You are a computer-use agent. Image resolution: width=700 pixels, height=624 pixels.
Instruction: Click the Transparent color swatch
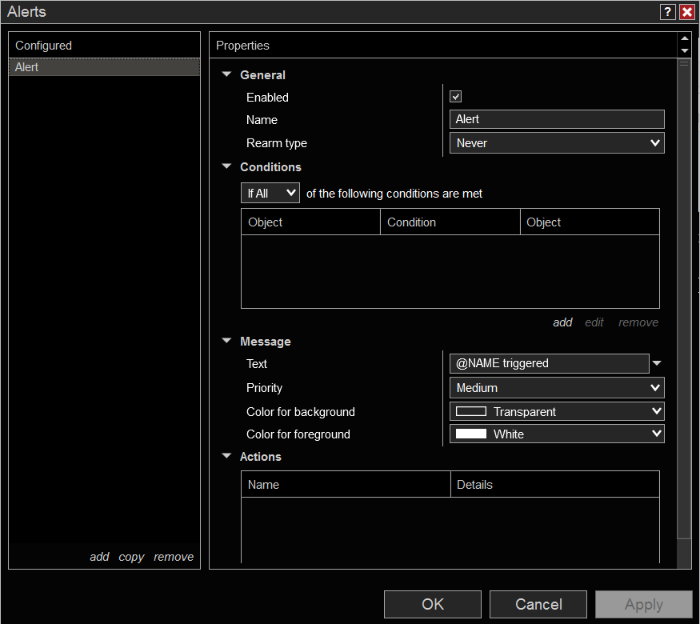(x=471, y=411)
